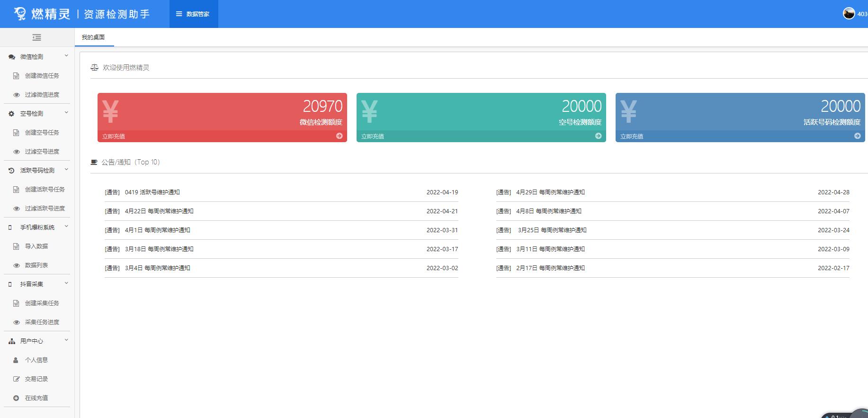
Task: Click the user avatar in the header
Action: 849,13
